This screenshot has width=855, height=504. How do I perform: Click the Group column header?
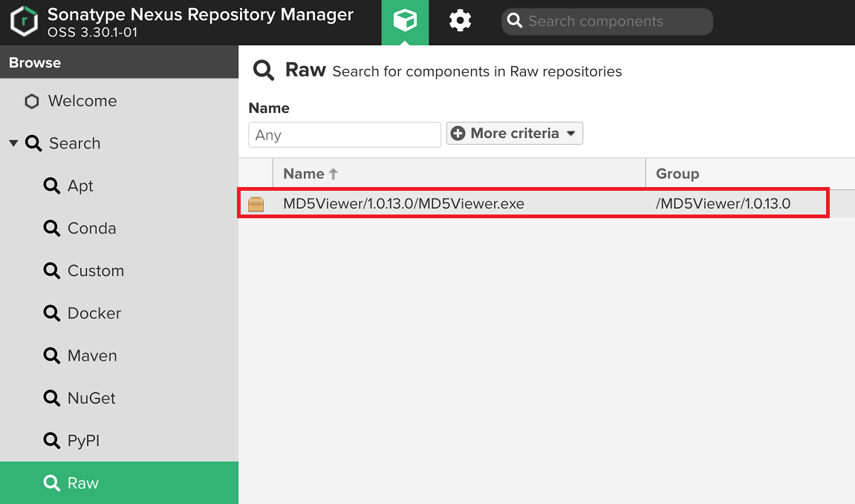tap(750, 174)
